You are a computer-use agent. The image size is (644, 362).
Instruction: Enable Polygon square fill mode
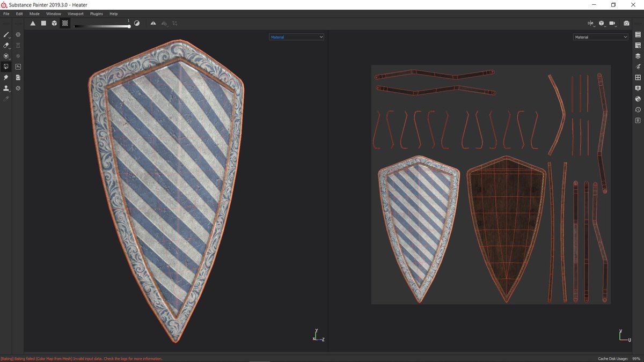point(43,24)
